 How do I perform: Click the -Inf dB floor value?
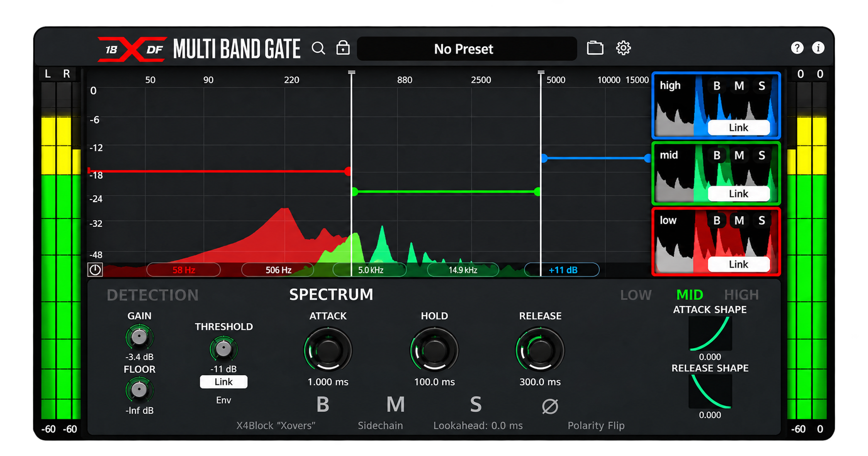click(139, 411)
